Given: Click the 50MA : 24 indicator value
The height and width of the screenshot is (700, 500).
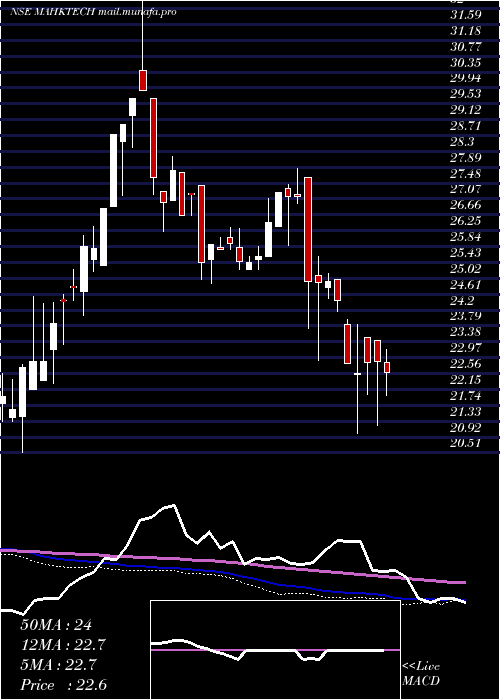Looking at the screenshot, I should tap(56, 625).
